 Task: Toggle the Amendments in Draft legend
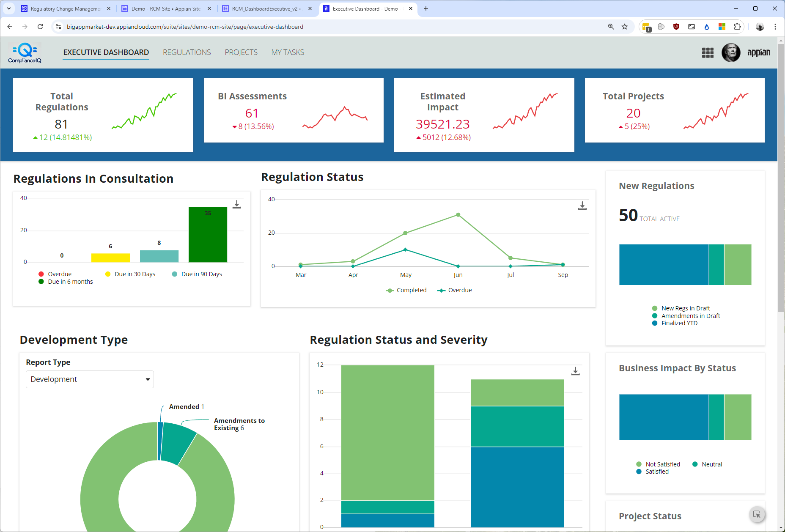click(686, 316)
